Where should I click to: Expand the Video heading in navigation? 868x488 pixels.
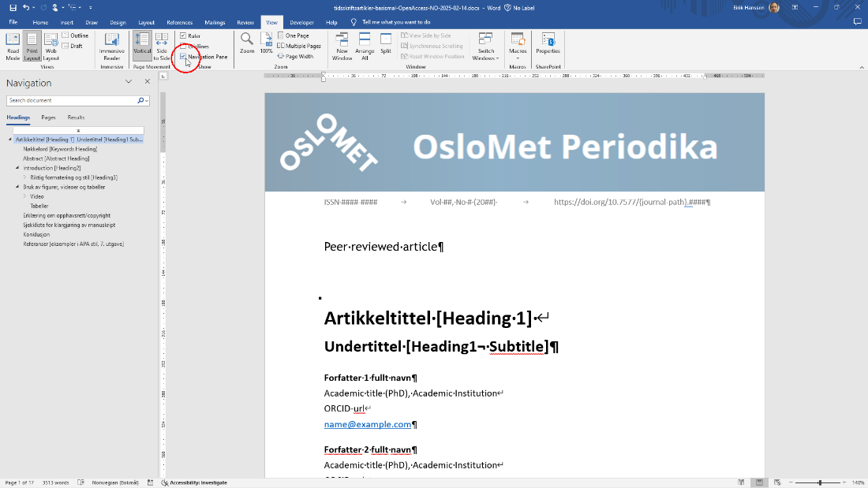(24, 196)
